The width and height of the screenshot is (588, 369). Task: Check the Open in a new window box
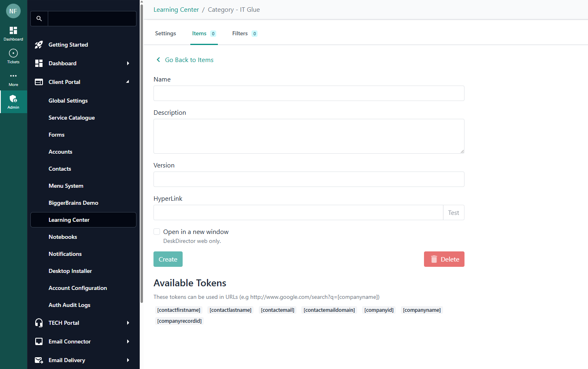point(157,232)
